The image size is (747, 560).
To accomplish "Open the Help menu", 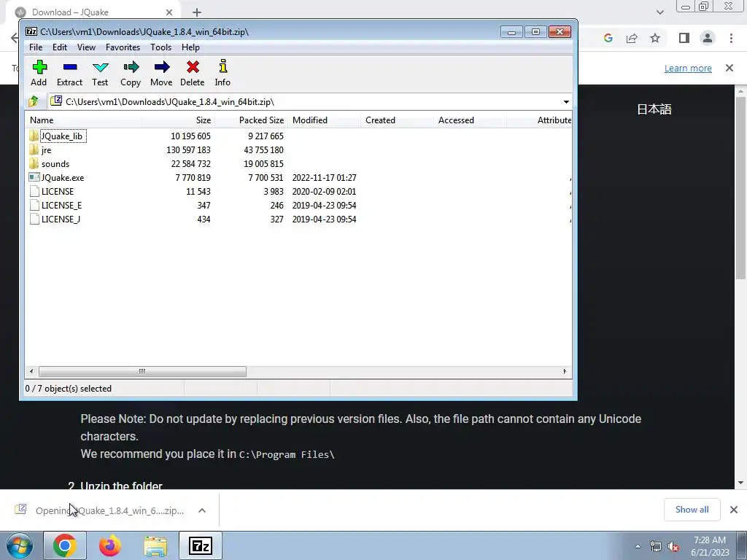I will point(190,47).
